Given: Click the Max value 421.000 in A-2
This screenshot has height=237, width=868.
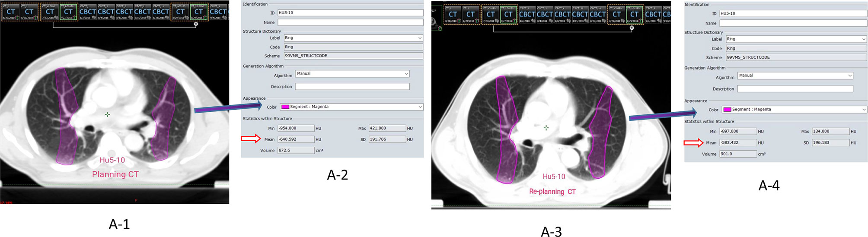Looking at the screenshot, I should pyautogui.click(x=387, y=128).
